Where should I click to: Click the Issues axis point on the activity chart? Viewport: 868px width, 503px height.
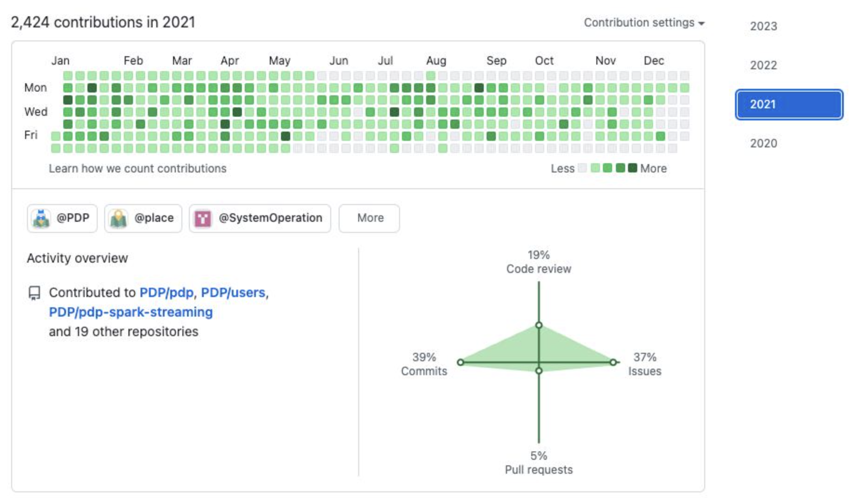[613, 362]
